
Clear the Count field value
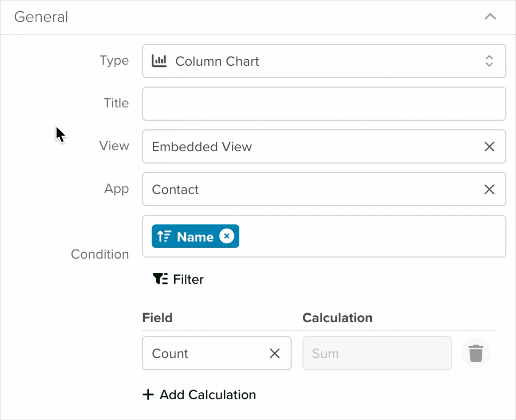pos(275,354)
